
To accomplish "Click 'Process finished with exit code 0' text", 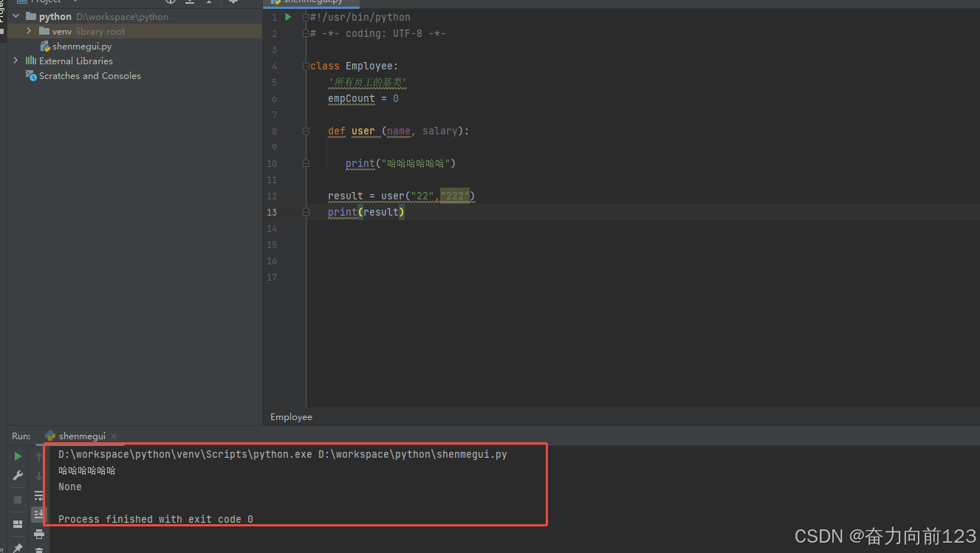I will [156, 519].
